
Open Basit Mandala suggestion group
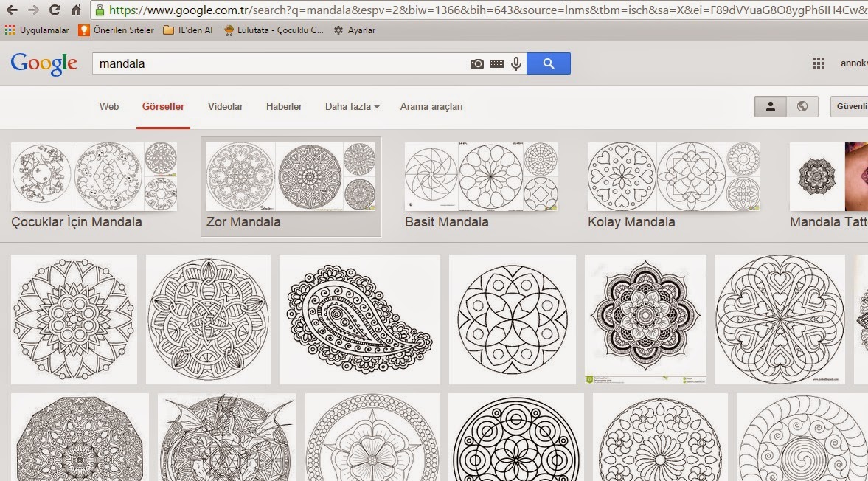pos(481,186)
